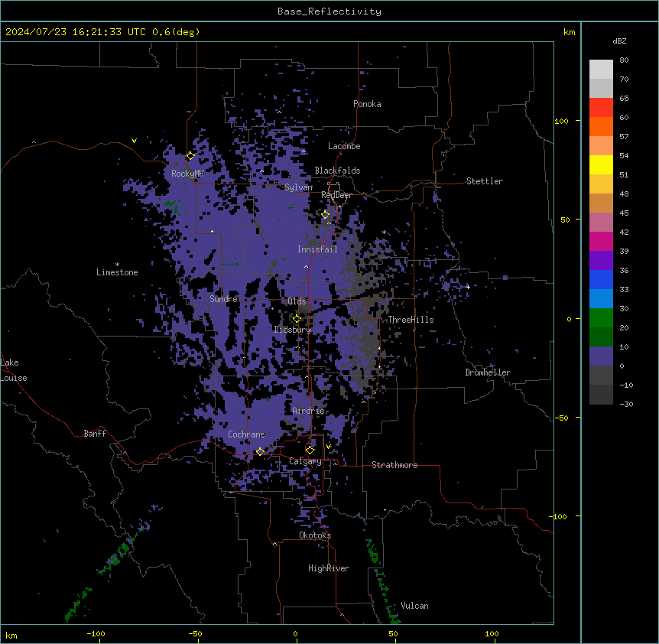Click the yellow v marker northwest of RockyMH

[134, 141]
